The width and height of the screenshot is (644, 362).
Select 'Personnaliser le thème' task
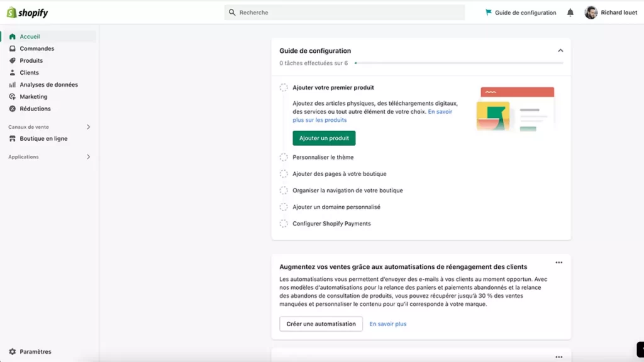[x=323, y=157]
